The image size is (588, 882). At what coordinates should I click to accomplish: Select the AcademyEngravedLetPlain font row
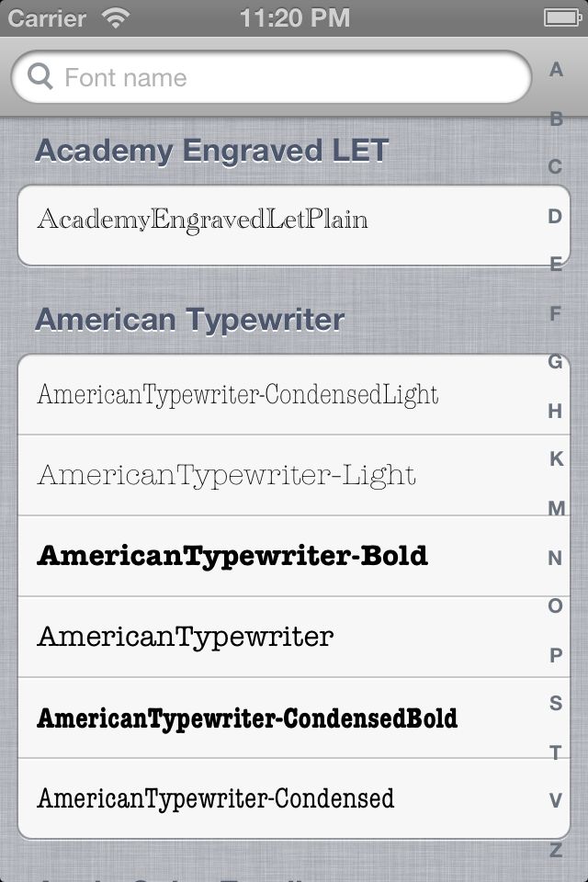[294, 225]
